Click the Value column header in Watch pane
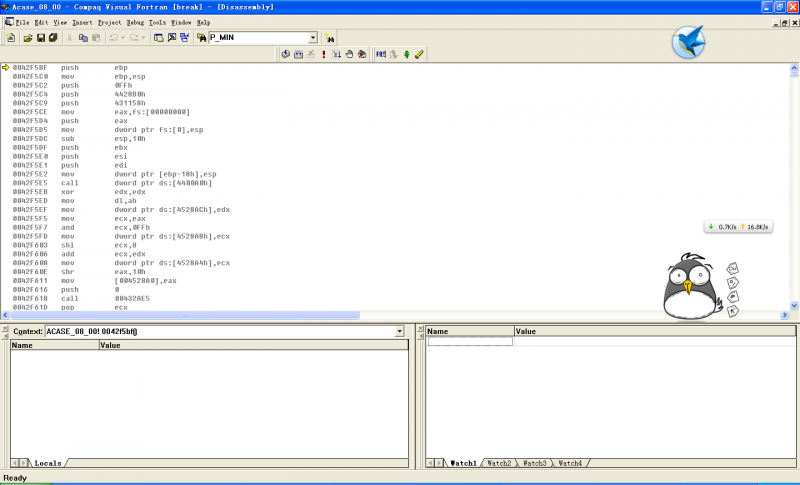The height and width of the screenshot is (485, 800). [655, 331]
